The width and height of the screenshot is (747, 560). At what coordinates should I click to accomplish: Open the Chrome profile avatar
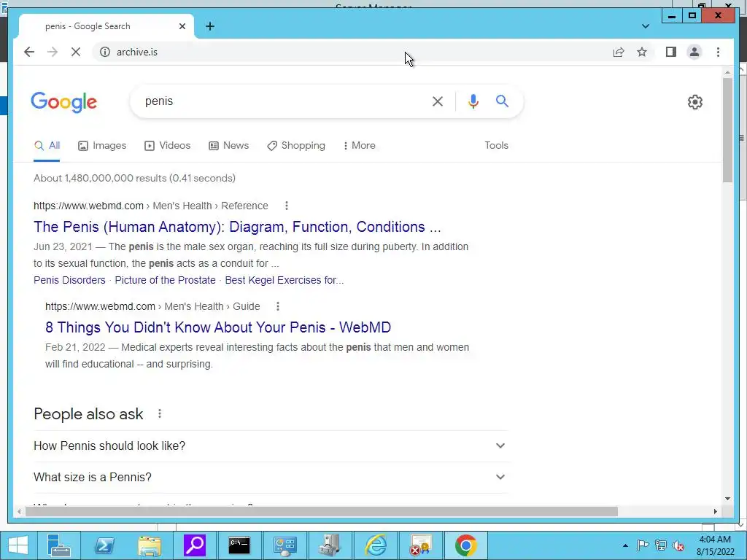pos(694,52)
